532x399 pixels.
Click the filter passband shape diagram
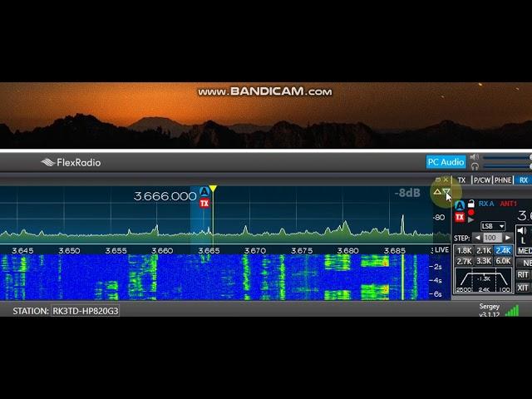pos(484,281)
